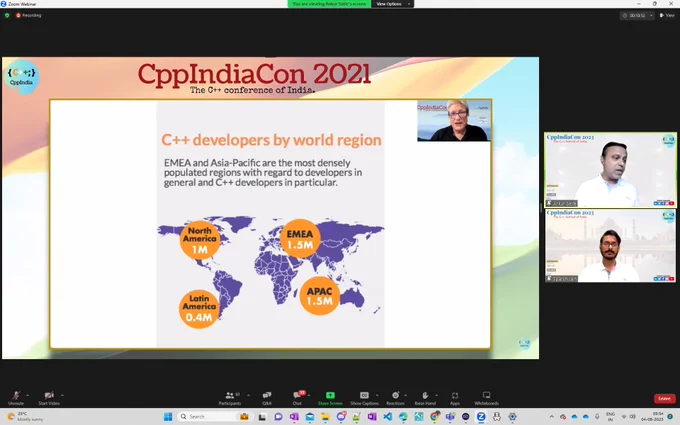Screen dimensions: 680x425
Task: Open Visual Studio Code from taskbar
Action: (x=387, y=417)
